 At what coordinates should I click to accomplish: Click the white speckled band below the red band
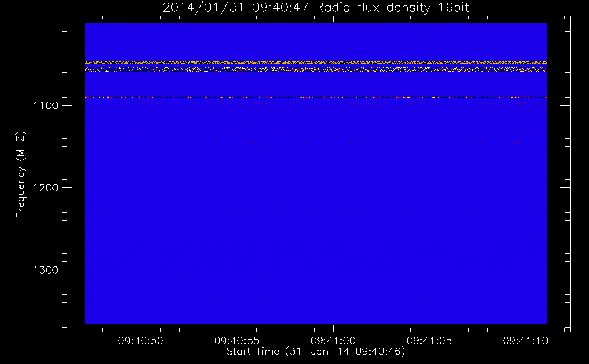tap(316, 69)
